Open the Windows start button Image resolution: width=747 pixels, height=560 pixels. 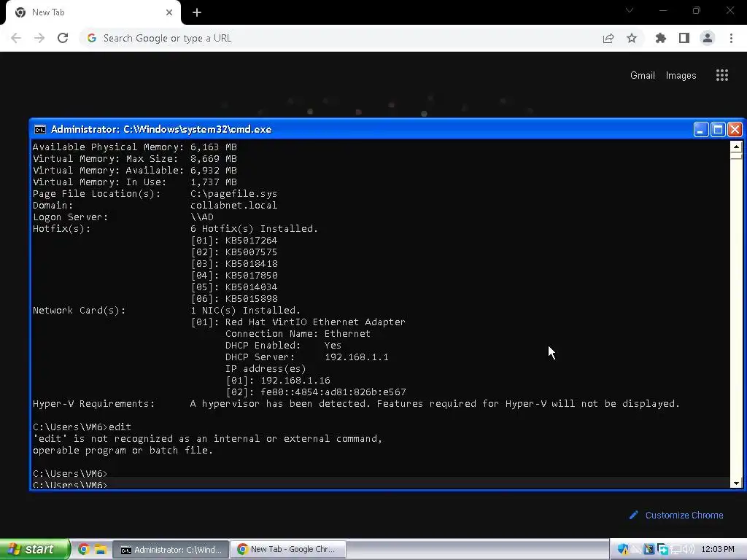pyautogui.click(x=34, y=549)
